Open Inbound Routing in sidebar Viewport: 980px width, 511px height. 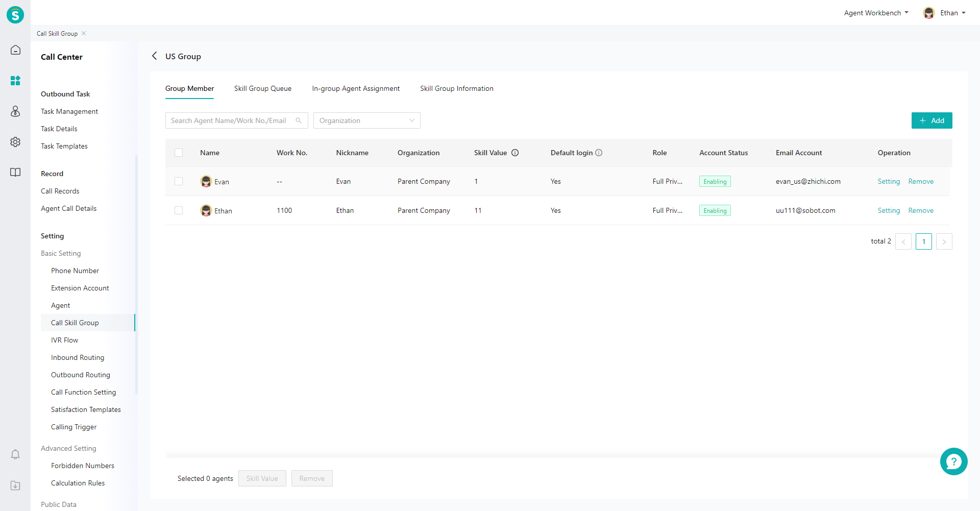[78, 357]
